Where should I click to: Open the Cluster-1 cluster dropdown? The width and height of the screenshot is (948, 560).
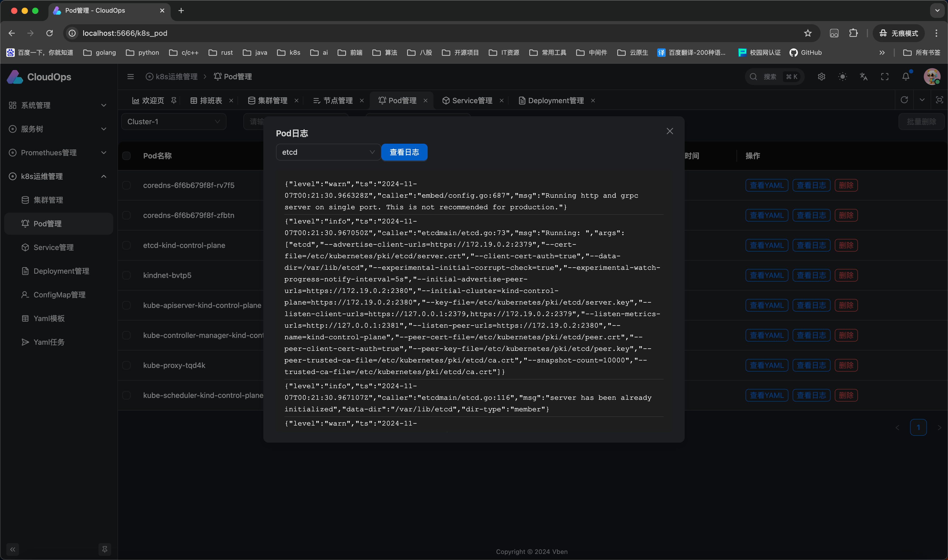click(x=174, y=122)
